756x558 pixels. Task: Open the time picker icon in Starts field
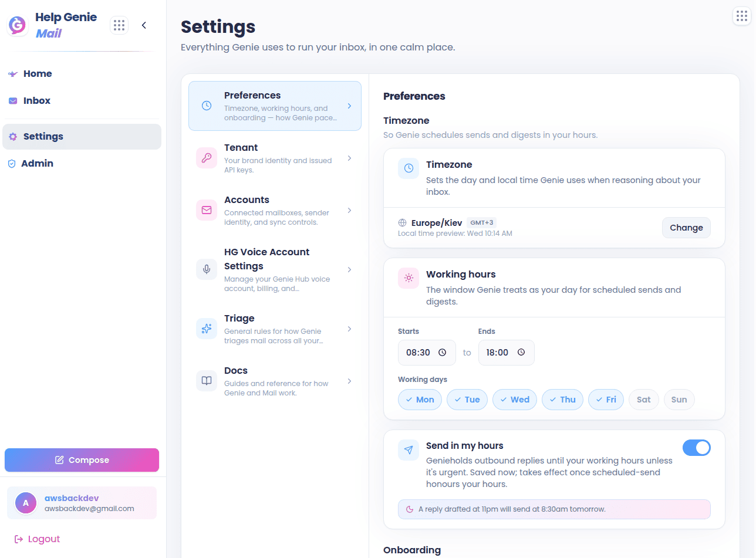pos(443,353)
